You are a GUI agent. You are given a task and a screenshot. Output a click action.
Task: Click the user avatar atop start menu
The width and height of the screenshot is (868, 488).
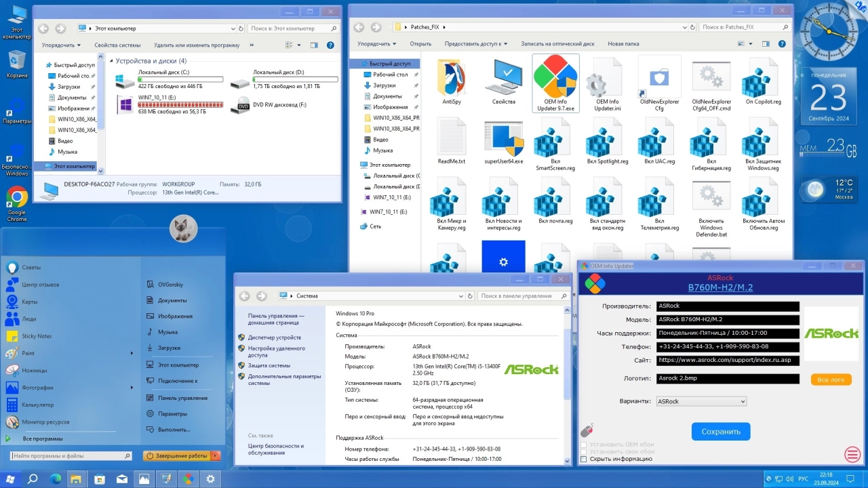pyautogui.click(x=183, y=228)
